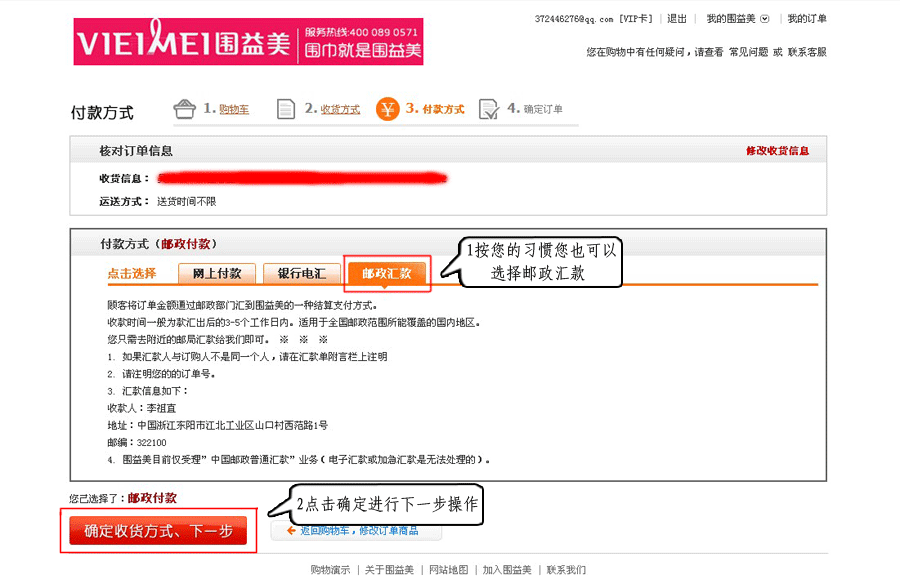900x584 pixels.
Task: Select the 网上付款 tab
Action: (217, 273)
